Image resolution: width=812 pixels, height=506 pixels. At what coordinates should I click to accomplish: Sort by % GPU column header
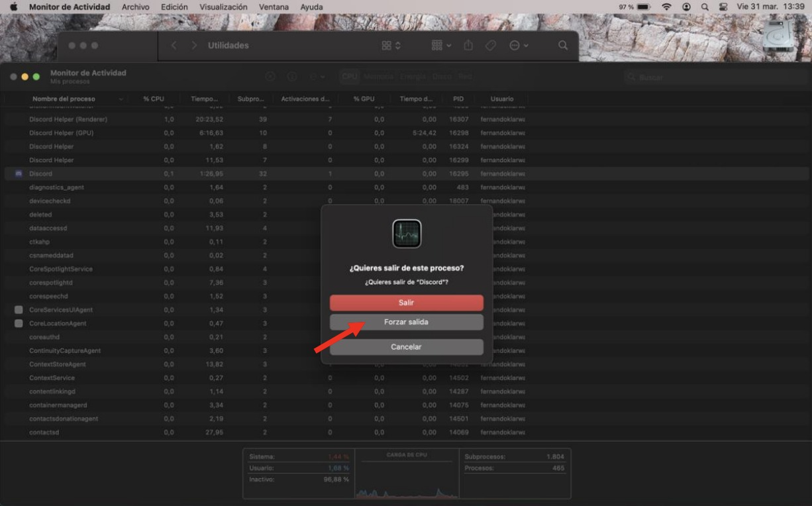click(364, 99)
